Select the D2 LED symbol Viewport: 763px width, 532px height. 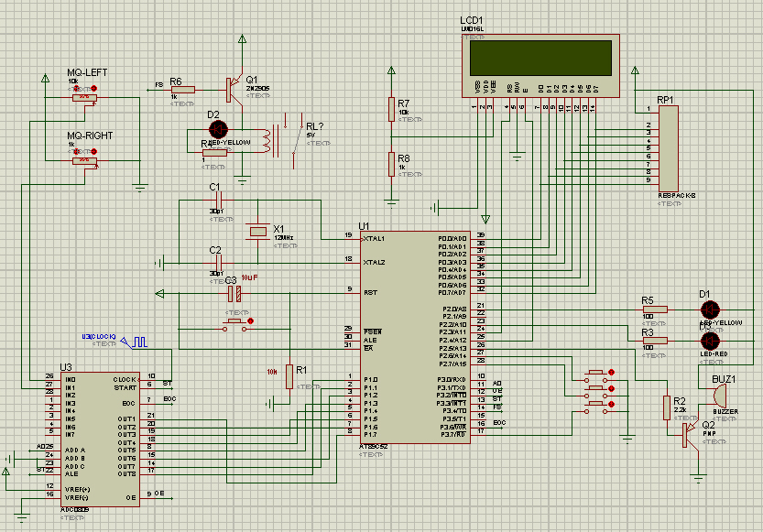[x=218, y=130]
